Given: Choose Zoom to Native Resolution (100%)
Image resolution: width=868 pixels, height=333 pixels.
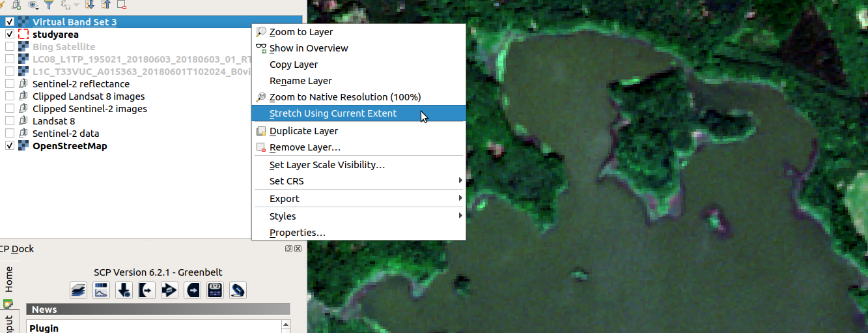Looking at the screenshot, I should [359, 97].
